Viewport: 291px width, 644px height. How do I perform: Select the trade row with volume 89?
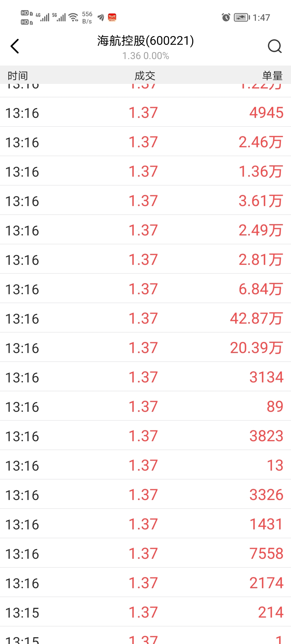[145, 406]
